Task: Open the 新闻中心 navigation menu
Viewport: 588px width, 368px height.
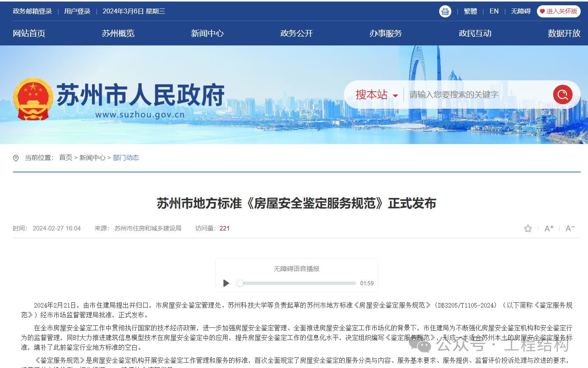Action: (x=207, y=33)
